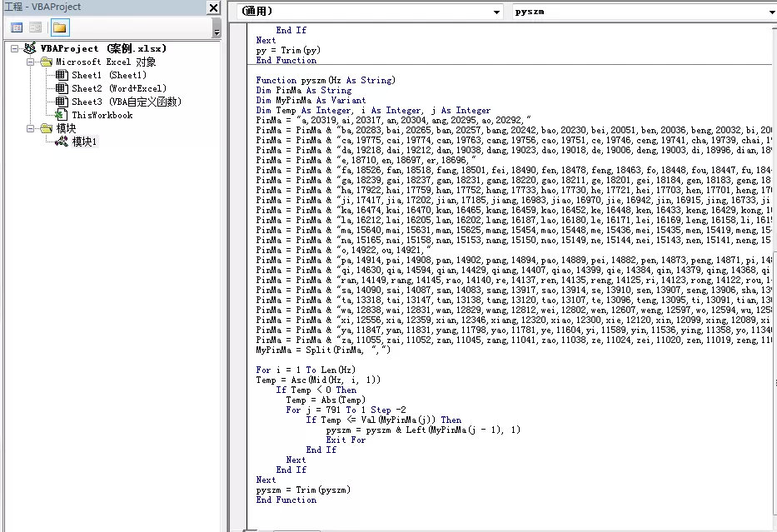Click the 模块 folder icon

45,128
